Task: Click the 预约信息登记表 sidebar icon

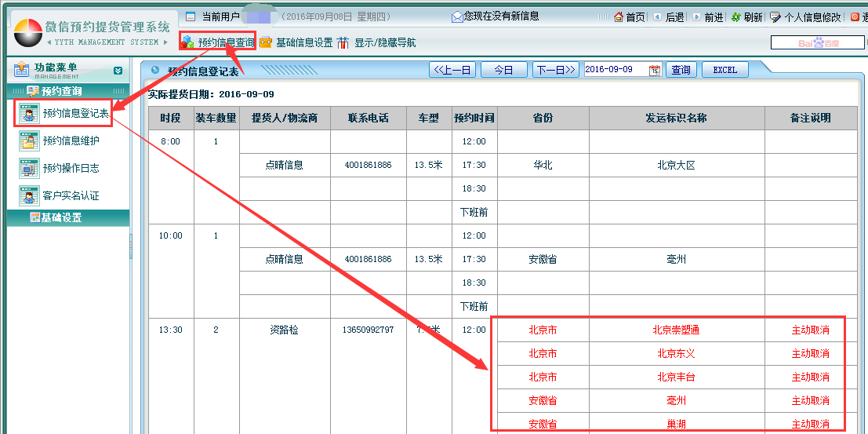Action: (x=29, y=114)
